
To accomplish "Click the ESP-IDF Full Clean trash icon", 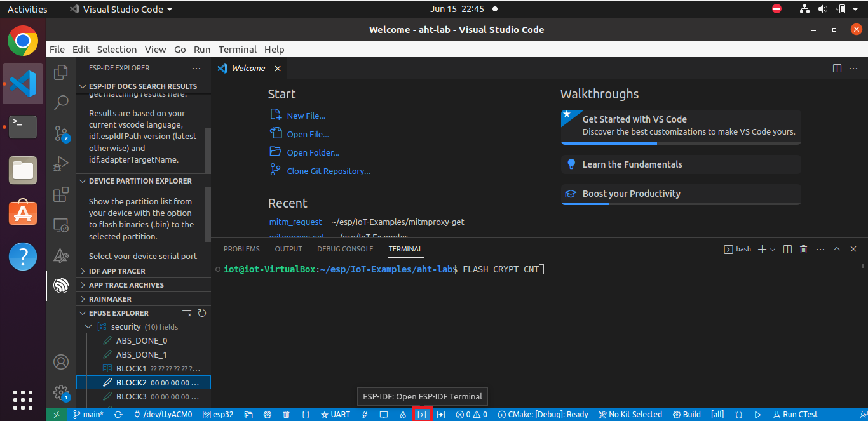I will [x=287, y=415].
